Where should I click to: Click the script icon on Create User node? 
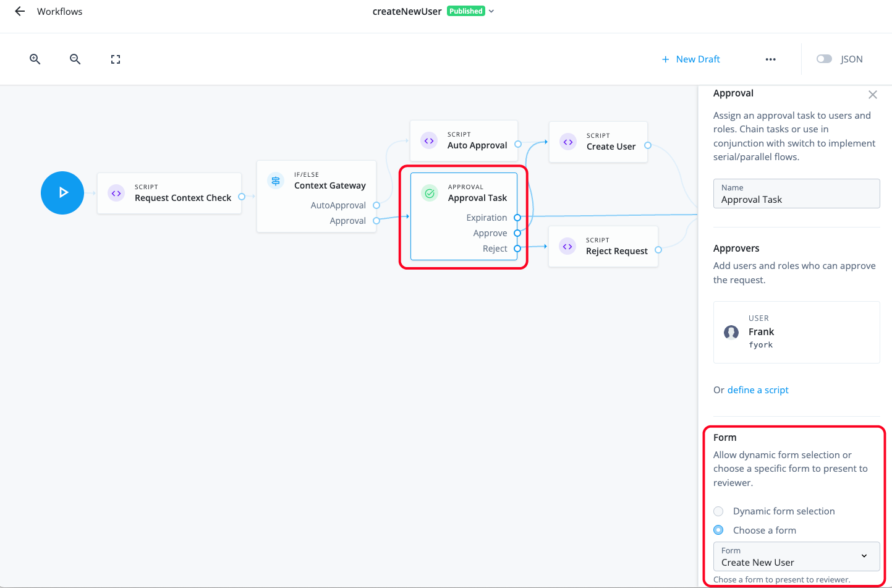point(568,142)
